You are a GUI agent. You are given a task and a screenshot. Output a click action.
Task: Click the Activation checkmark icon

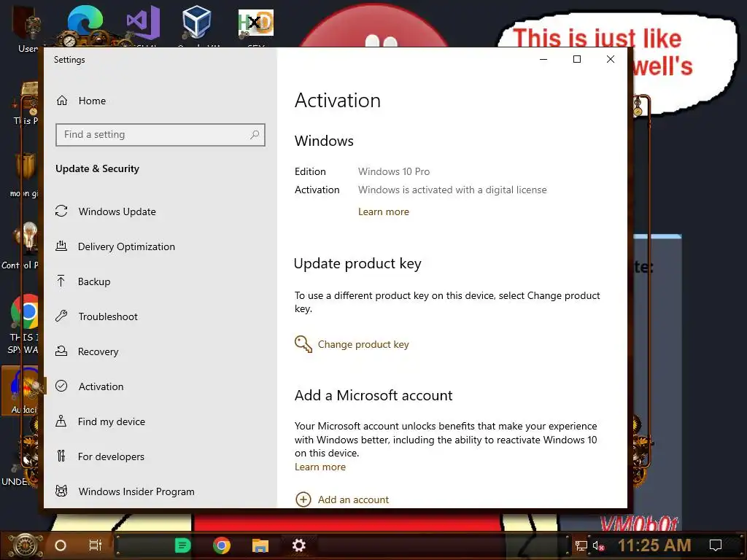pyautogui.click(x=61, y=386)
